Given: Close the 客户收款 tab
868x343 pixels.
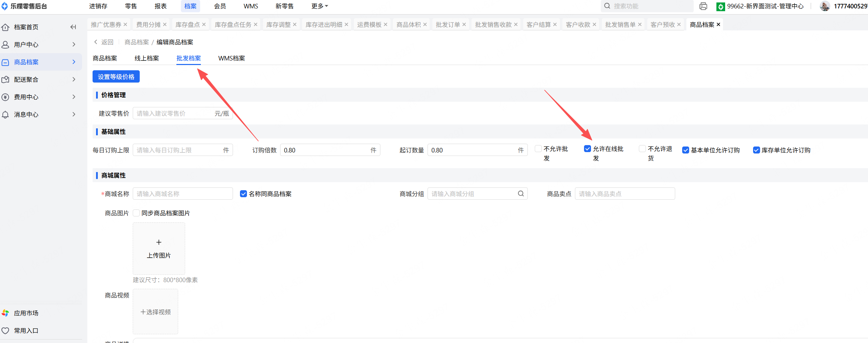Looking at the screenshot, I should (595, 24).
